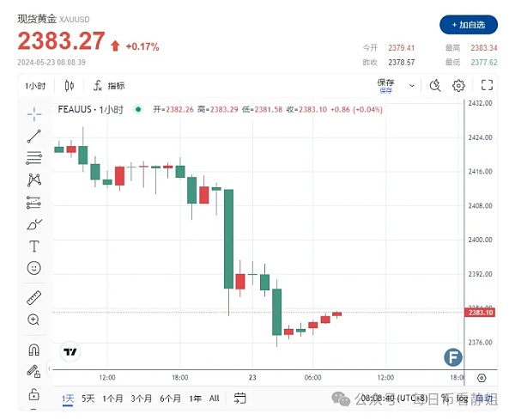The image size is (515, 420).
Task: Select the brush drawing tool
Action: point(34,224)
